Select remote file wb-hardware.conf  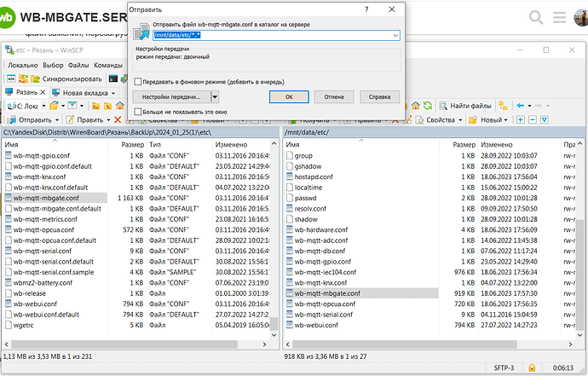[321, 229]
